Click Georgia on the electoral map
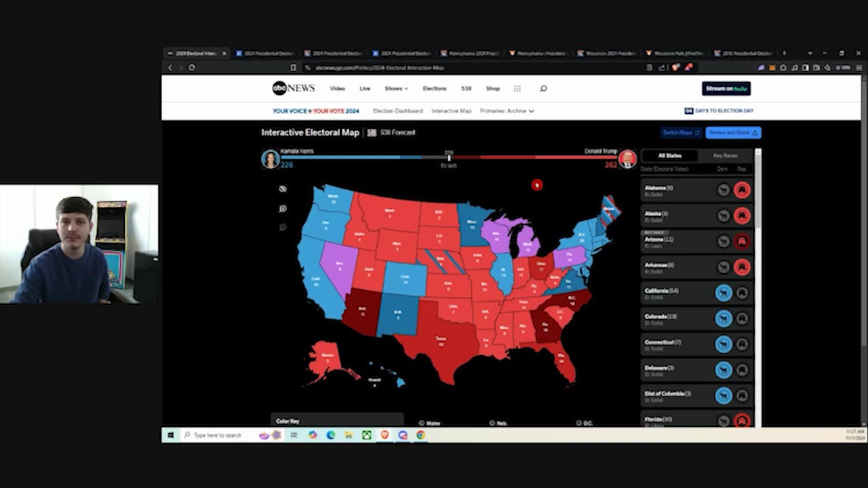This screenshot has height=488, width=868. click(547, 327)
